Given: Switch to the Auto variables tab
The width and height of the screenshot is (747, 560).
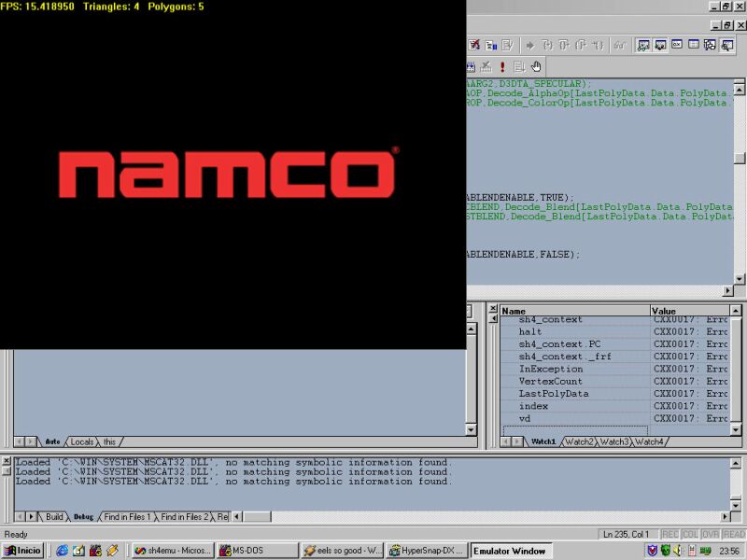Looking at the screenshot, I should coord(52,441).
